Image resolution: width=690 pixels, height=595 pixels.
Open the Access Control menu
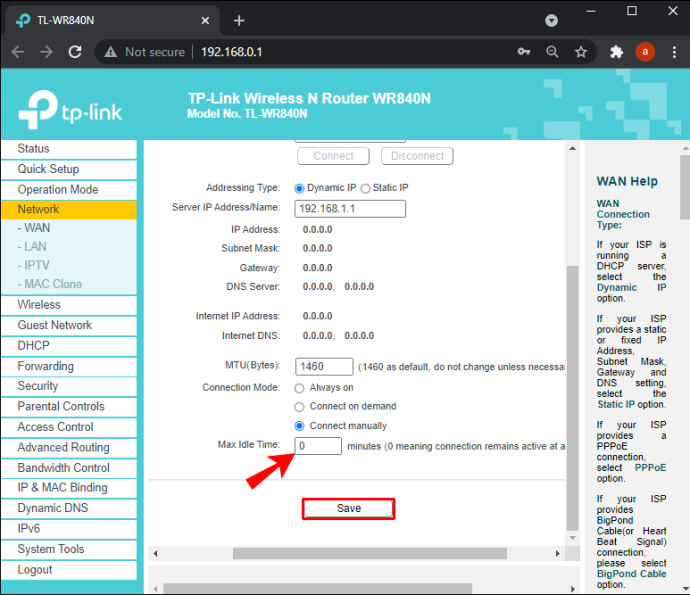tap(69, 427)
